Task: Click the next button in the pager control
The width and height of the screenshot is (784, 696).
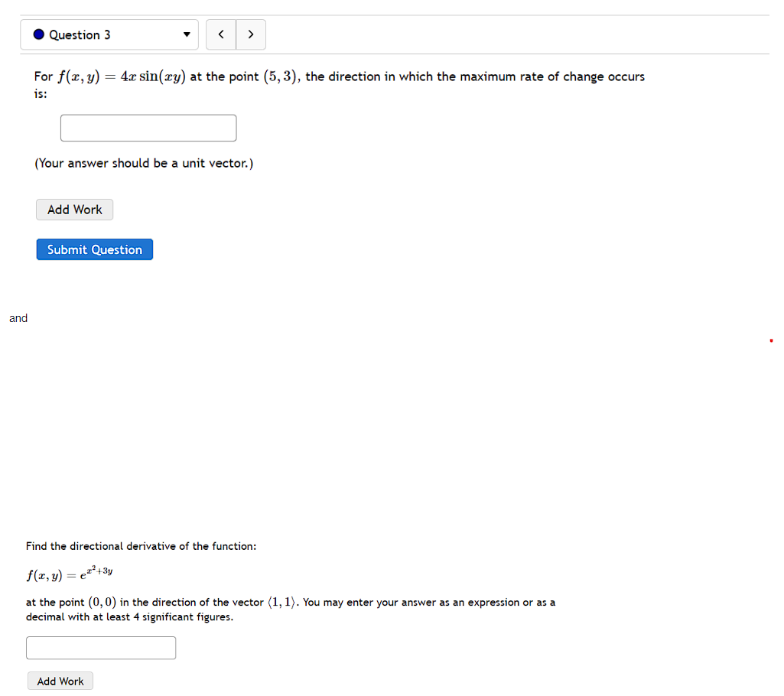Action: (251, 34)
